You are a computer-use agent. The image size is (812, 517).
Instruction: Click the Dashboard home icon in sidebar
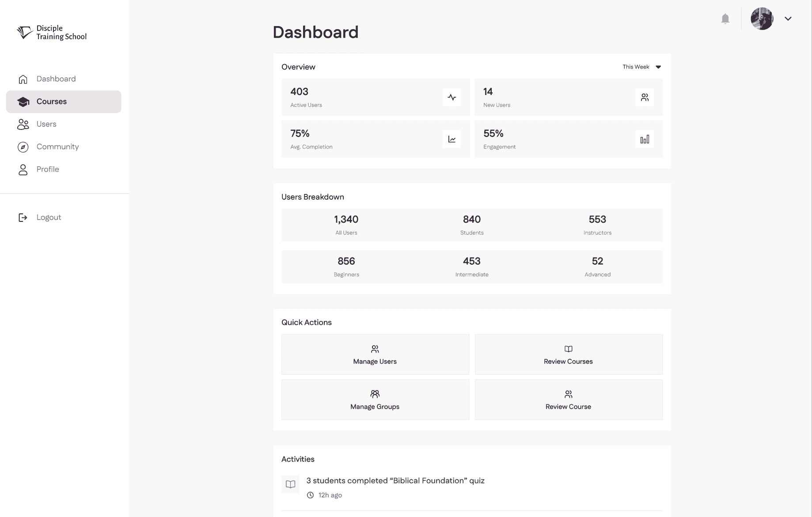tap(23, 79)
